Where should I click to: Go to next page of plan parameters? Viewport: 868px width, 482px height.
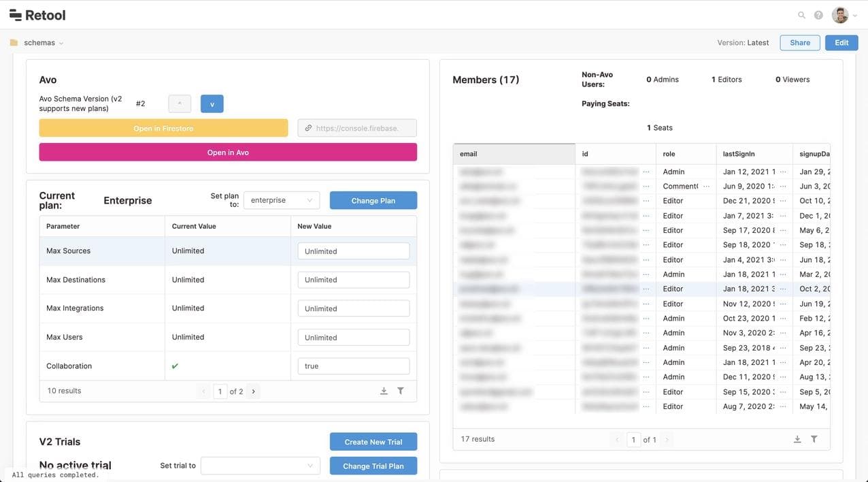(x=254, y=391)
